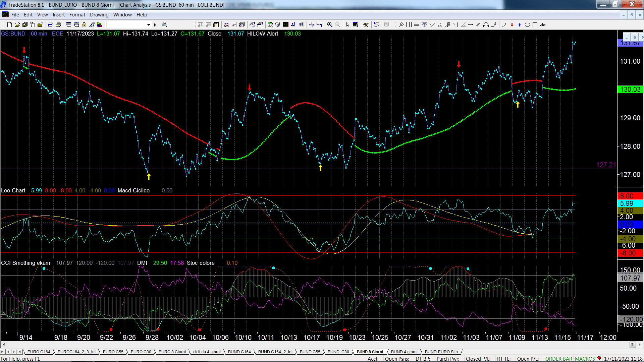Select the rectangle drawing tool
644x362 pixels.
click(535, 25)
